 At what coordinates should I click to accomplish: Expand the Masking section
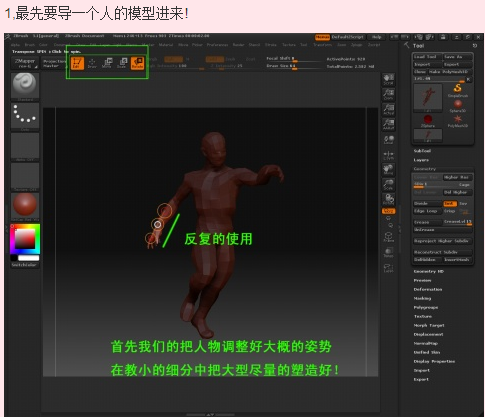click(422, 298)
